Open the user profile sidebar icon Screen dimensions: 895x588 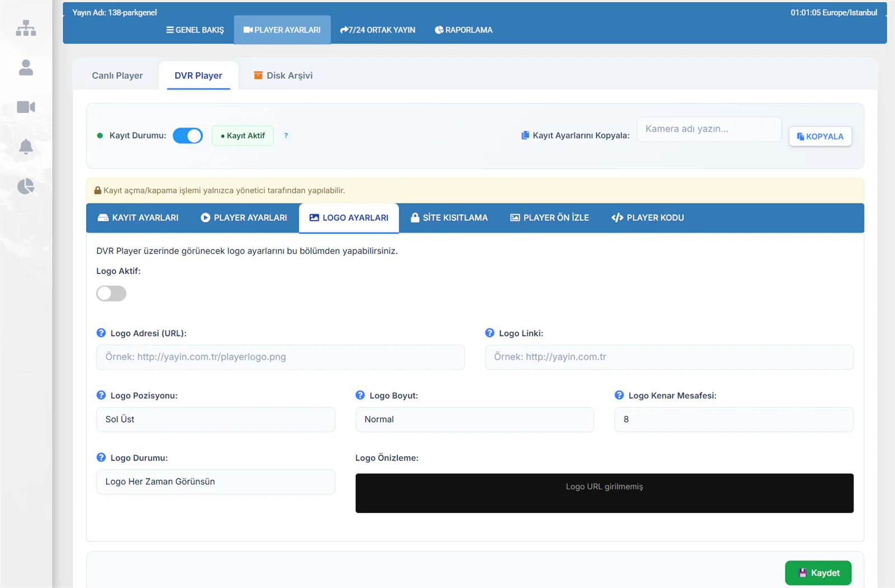click(26, 68)
